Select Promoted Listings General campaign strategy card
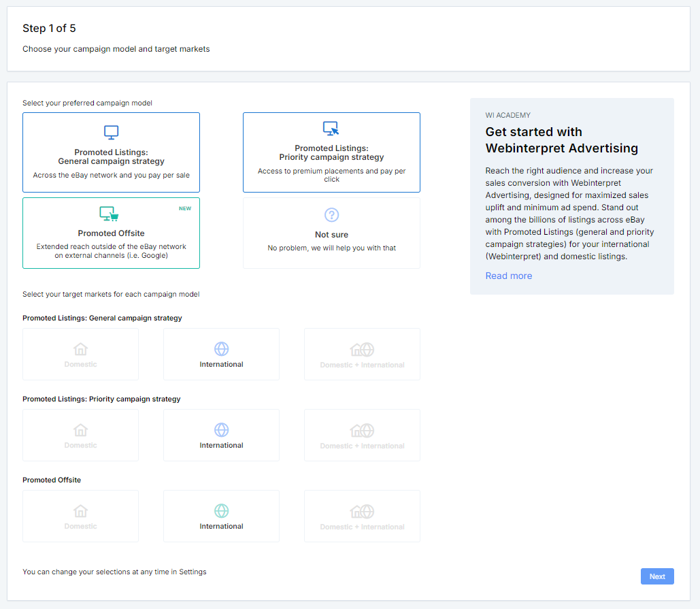Image resolution: width=700 pixels, height=609 pixels. (111, 152)
